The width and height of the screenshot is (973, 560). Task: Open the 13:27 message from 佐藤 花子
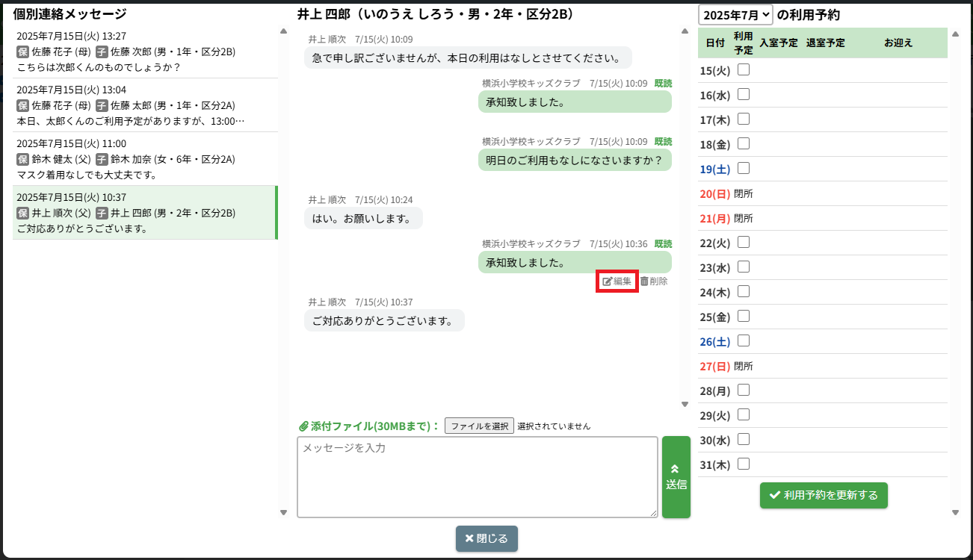(145, 52)
